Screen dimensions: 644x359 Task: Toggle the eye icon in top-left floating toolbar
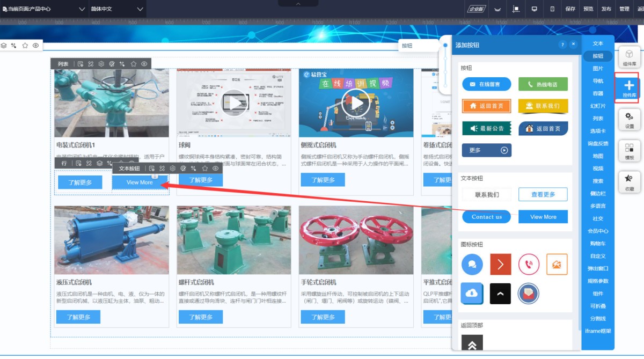(35, 46)
